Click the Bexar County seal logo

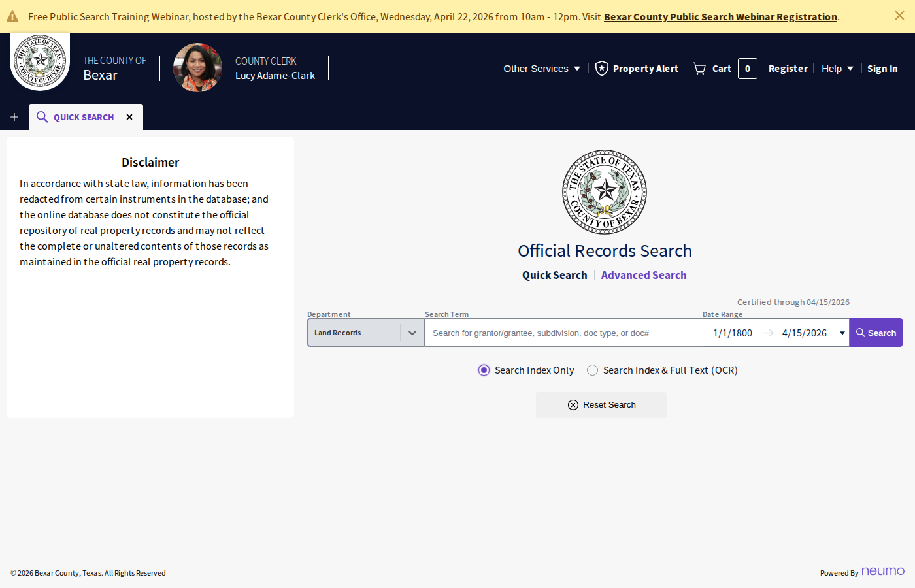point(39,61)
